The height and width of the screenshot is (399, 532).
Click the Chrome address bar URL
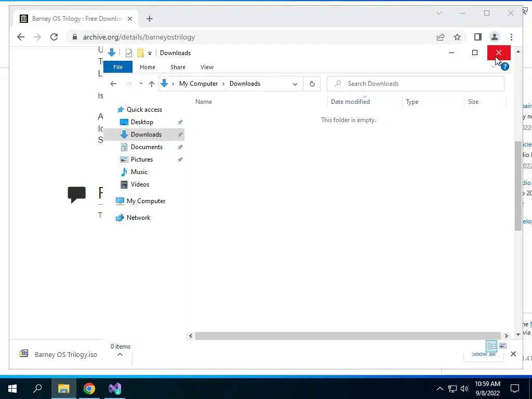point(139,37)
